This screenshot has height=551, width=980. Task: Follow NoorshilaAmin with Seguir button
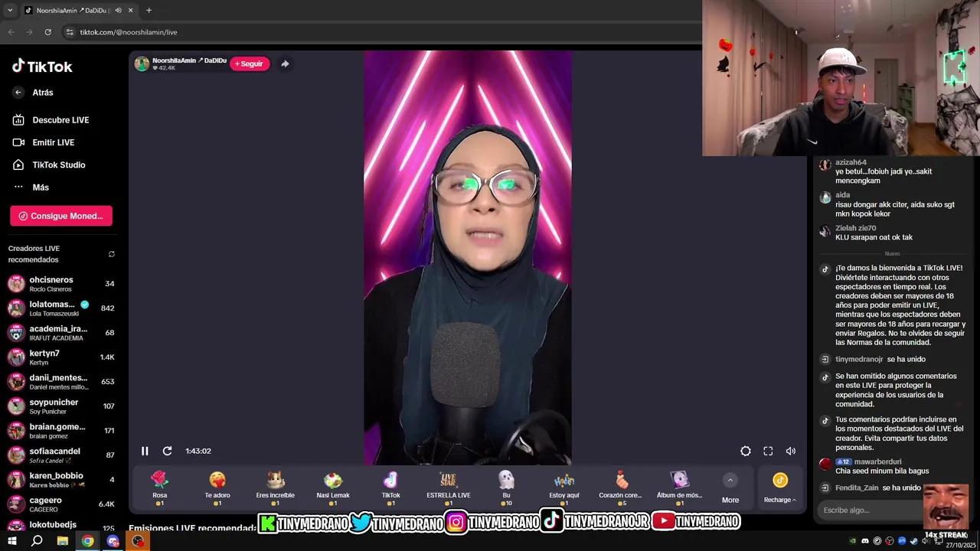[250, 64]
